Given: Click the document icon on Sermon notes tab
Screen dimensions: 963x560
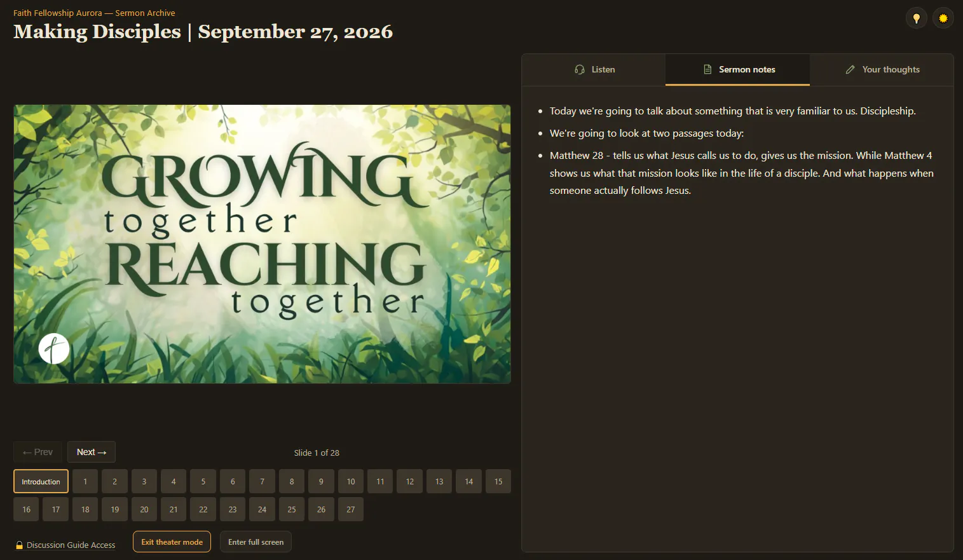Looking at the screenshot, I should (707, 69).
